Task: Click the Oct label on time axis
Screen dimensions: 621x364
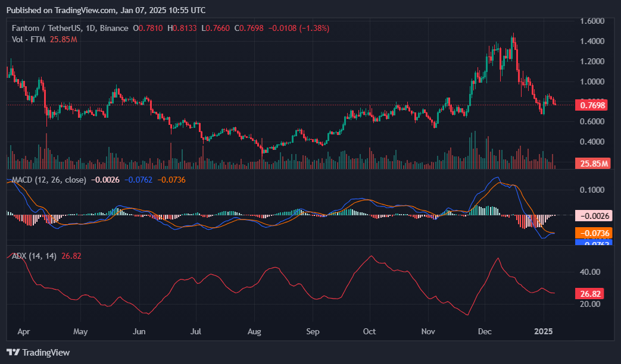Action: (x=370, y=331)
